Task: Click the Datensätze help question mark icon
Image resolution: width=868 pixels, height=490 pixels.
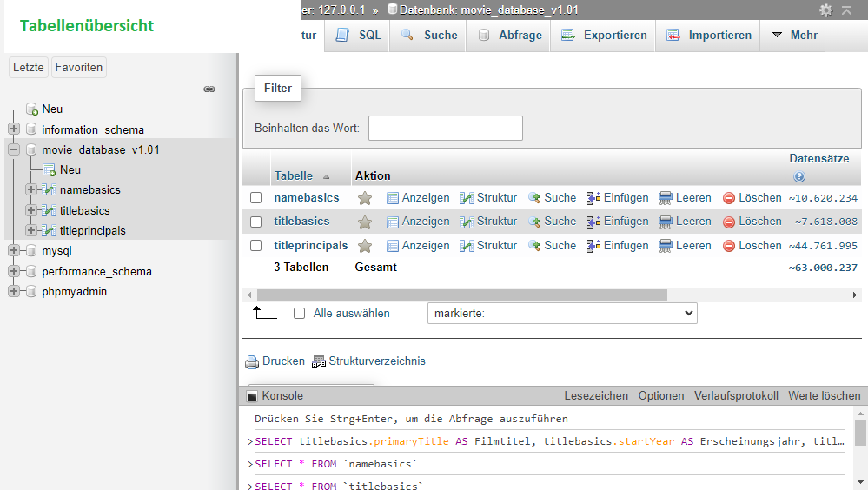Action: [799, 176]
